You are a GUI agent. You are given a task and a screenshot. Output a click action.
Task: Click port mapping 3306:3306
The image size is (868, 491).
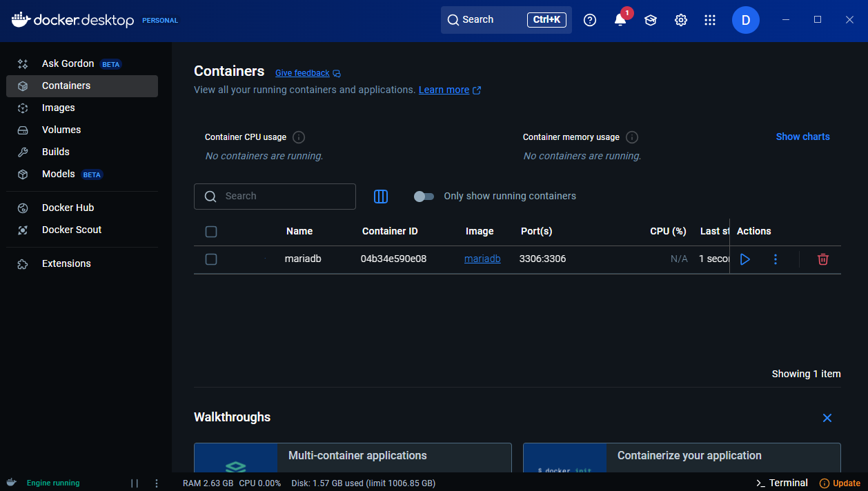[542, 259]
